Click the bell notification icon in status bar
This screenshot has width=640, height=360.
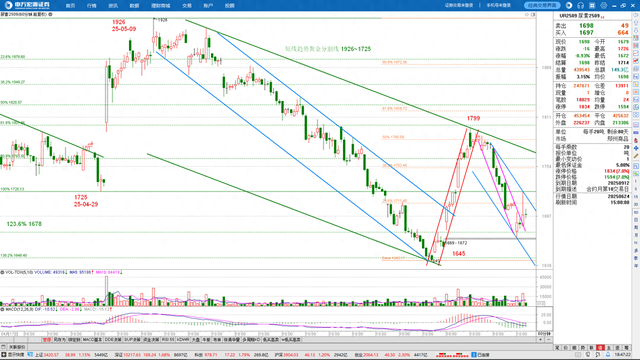(608, 355)
